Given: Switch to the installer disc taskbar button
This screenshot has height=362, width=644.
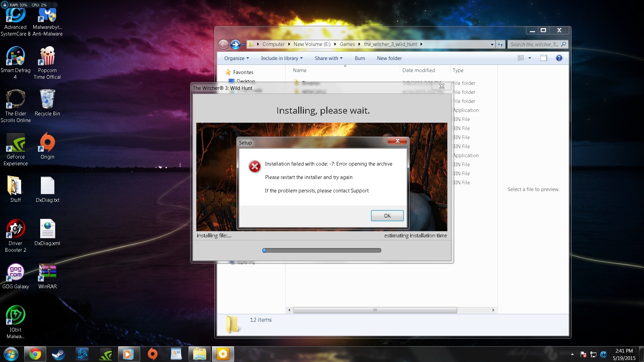Looking at the screenshot, I should click(223, 354).
